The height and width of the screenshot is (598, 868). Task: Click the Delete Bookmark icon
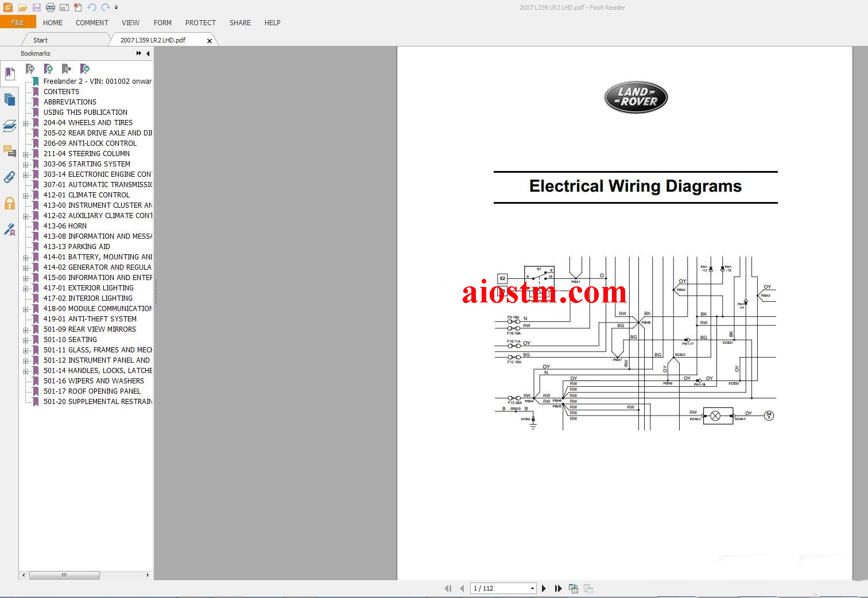(x=30, y=69)
